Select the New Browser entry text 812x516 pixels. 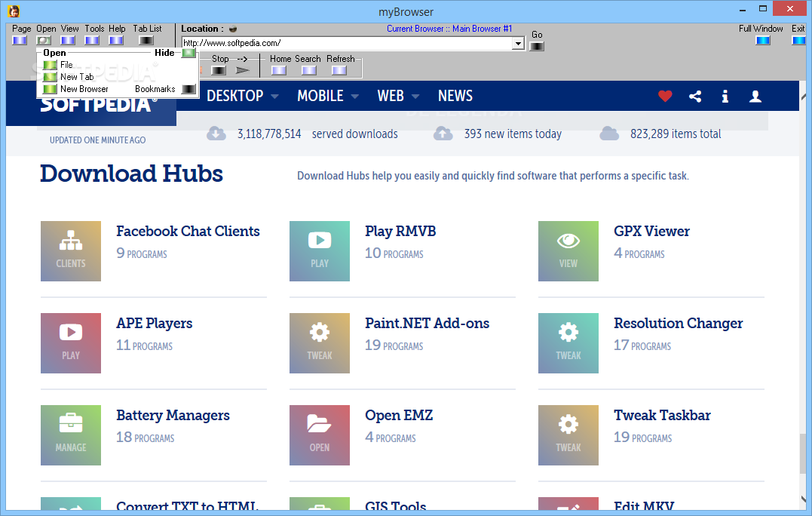point(84,89)
